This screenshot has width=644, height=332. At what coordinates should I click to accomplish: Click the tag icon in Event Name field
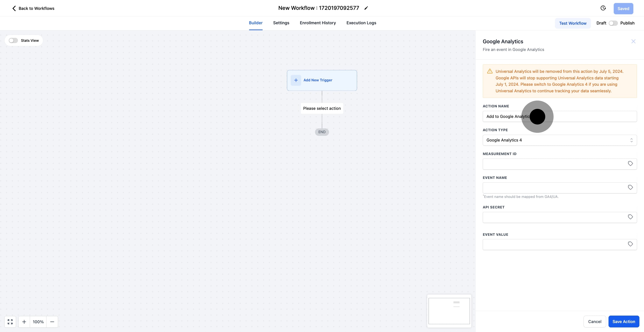630,187
